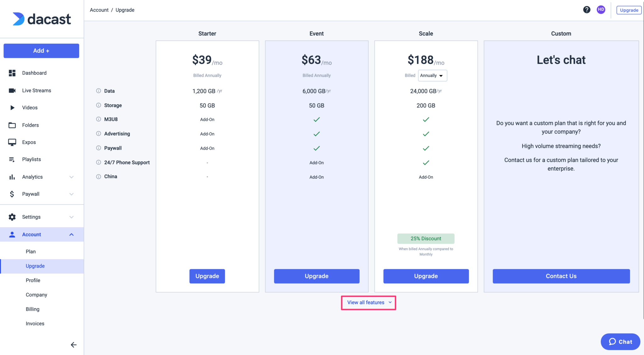Image resolution: width=644 pixels, height=355 pixels.
Task: Click Contact Us for Custom plan
Action: (561, 276)
